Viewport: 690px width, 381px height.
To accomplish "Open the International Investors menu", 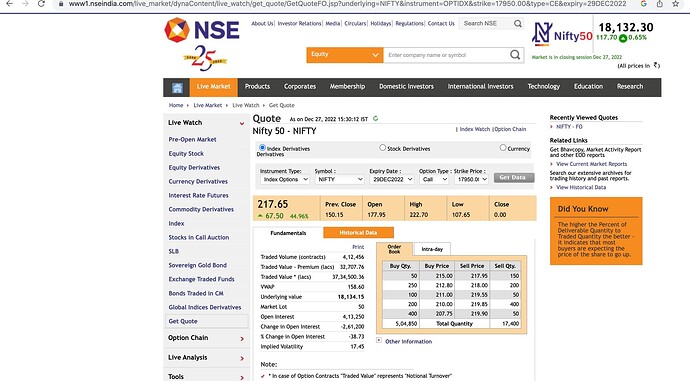I will [x=481, y=87].
